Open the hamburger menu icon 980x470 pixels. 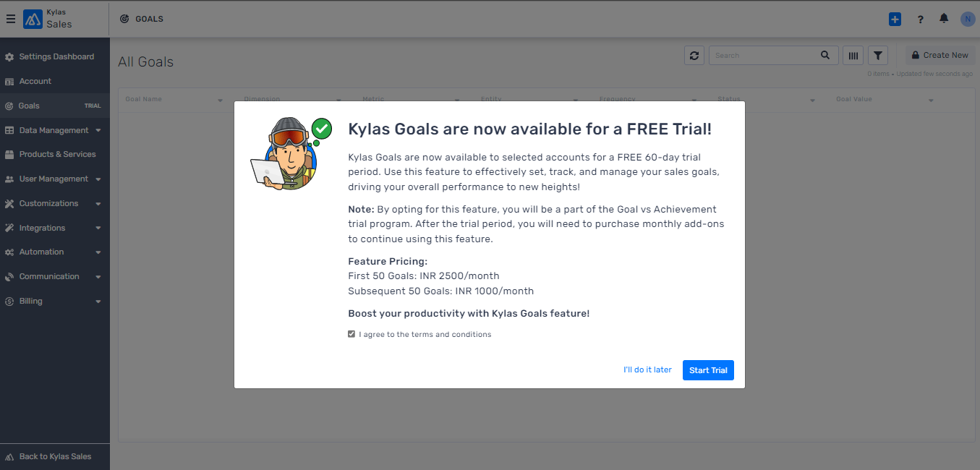(x=11, y=19)
